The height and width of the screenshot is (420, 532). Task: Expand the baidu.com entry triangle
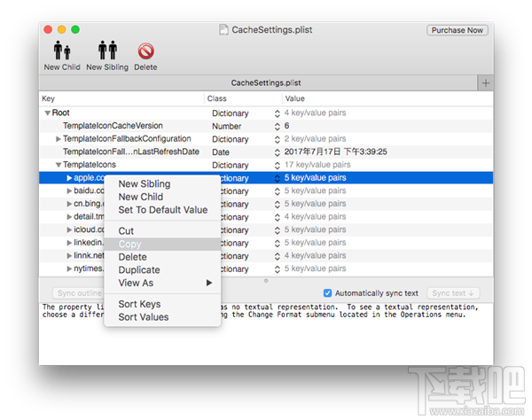[x=69, y=191]
